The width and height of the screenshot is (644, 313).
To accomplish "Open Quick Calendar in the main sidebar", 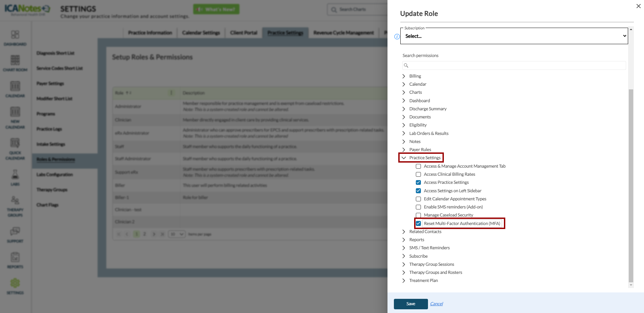I will click(15, 149).
